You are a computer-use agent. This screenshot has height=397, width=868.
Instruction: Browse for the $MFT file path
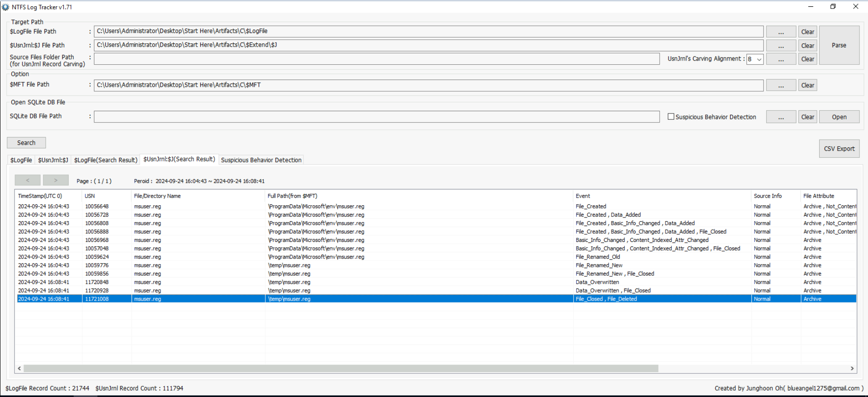coord(781,85)
